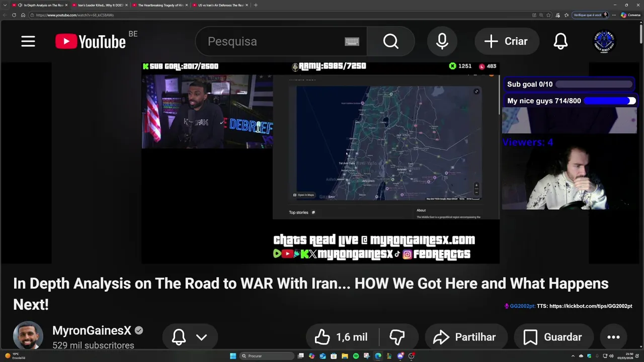
Task: Click the 529 mil subscritores text
Action: (93, 345)
